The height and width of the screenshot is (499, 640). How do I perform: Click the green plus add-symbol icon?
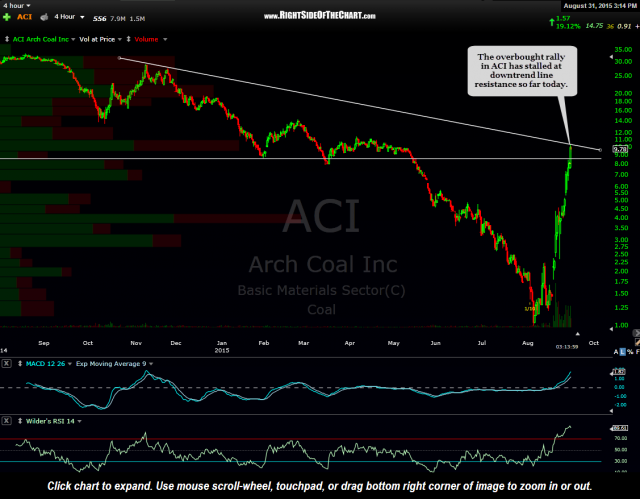pos(7,16)
